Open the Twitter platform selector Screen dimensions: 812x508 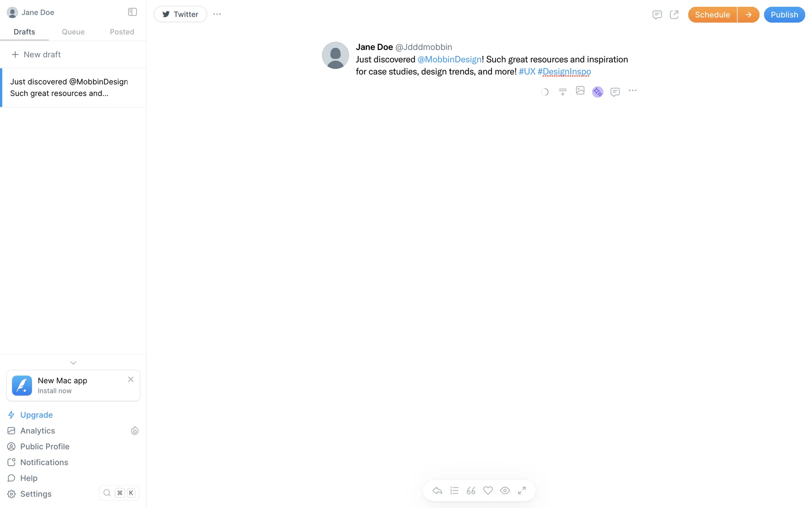pyautogui.click(x=181, y=14)
